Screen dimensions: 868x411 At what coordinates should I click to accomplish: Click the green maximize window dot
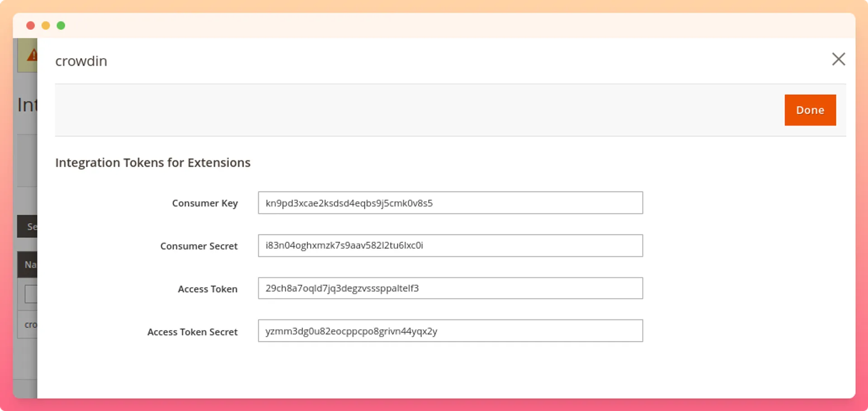pyautogui.click(x=61, y=26)
